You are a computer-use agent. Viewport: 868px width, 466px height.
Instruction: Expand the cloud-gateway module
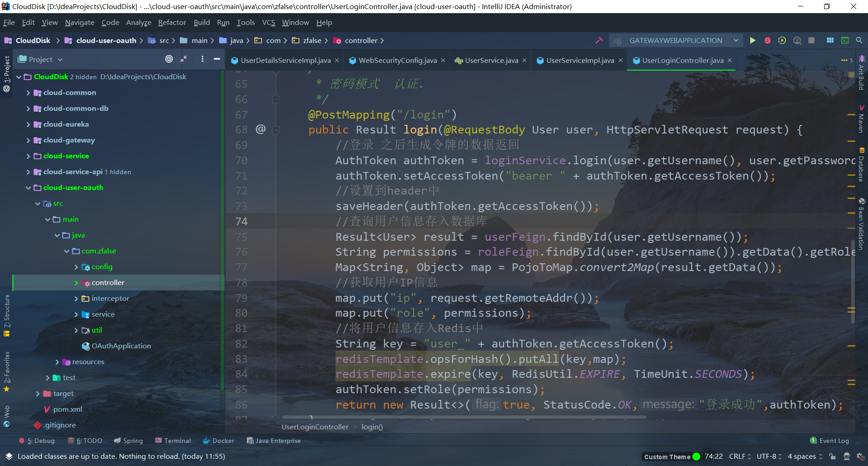click(28, 140)
